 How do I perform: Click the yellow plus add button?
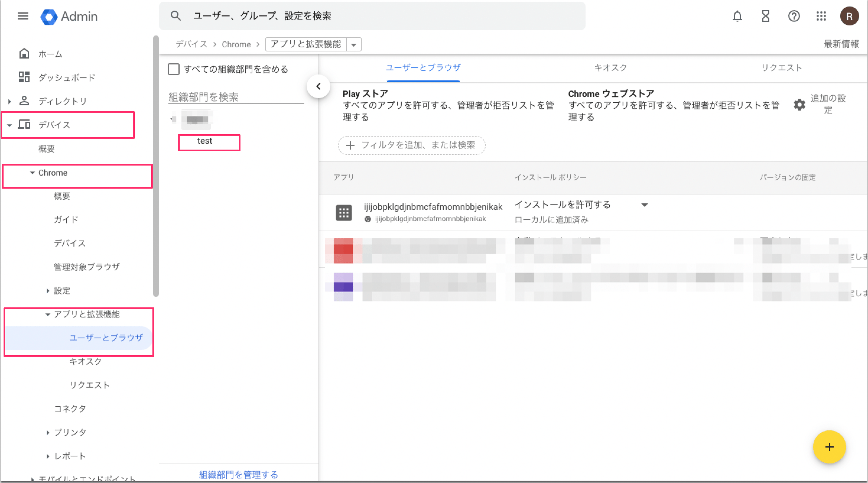point(829,447)
